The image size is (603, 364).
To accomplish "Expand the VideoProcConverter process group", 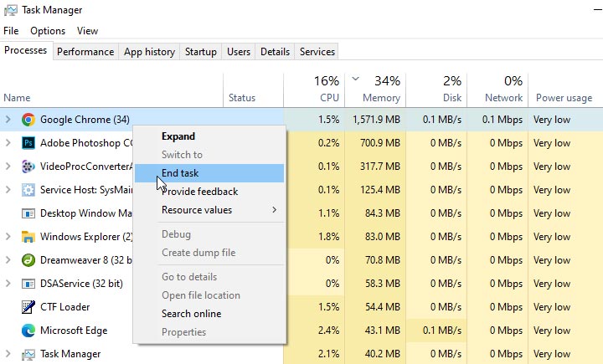I will [8, 167].
